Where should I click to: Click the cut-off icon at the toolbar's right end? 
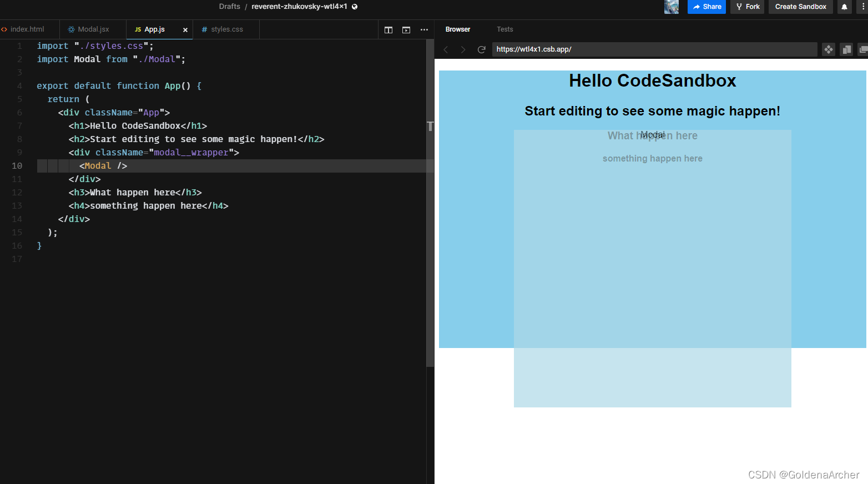click(x=863, y=49)
